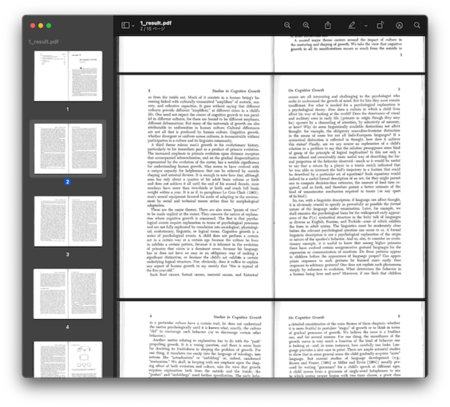450x407 pixels.
Task: Click the 1_result.pdf label in sidebar
Action: coord(44,42)
